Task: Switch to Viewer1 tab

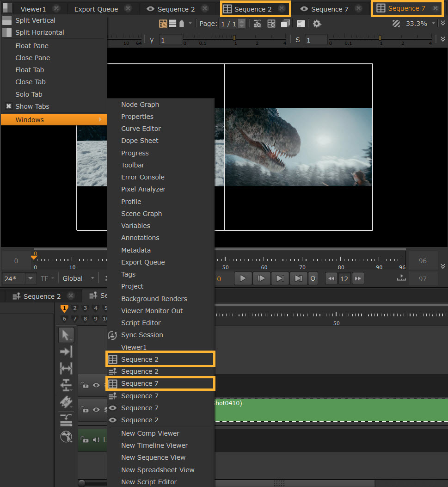Action: [x=33, y=9]
